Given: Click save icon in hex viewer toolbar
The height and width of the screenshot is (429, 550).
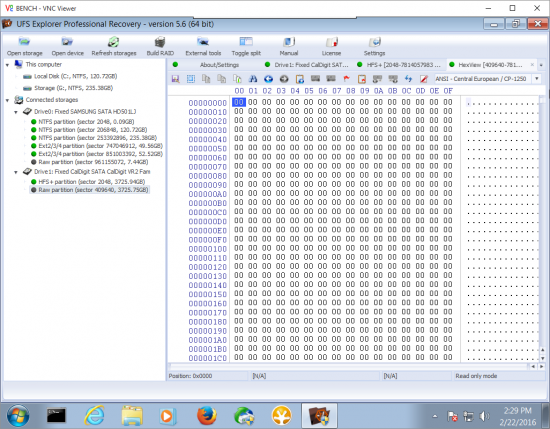Looking at the screenshot, I should pyautogui.click(x=175, y=79).
